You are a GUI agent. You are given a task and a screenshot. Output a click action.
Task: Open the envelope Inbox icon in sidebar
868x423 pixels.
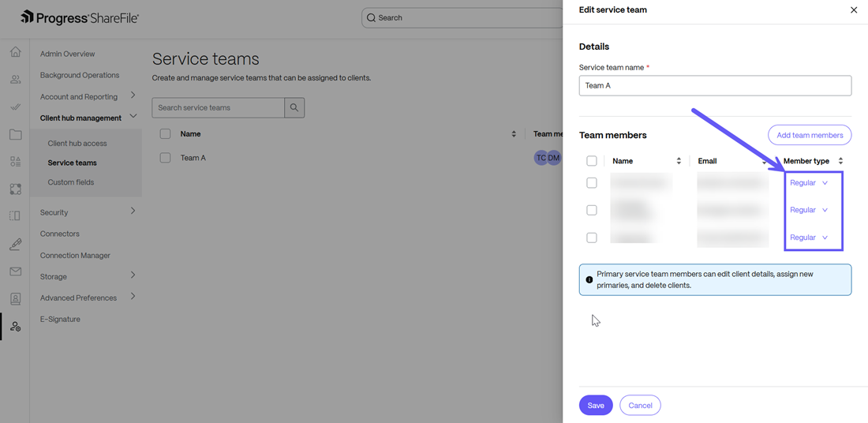(x=15, y=271)
